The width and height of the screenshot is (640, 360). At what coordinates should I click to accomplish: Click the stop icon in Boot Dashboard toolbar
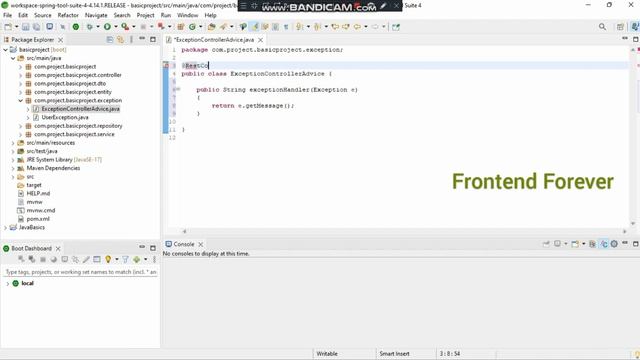pos(42,259)
